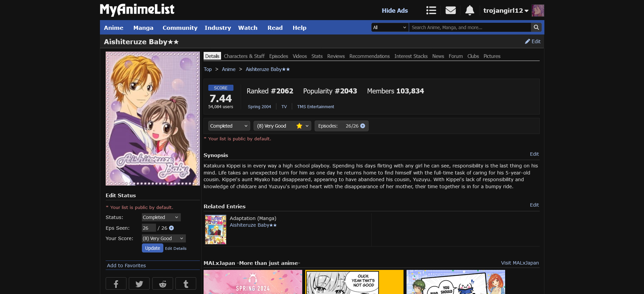644x294 pixels.
Task: Open notifications bell icon
Action: [470, 10]
